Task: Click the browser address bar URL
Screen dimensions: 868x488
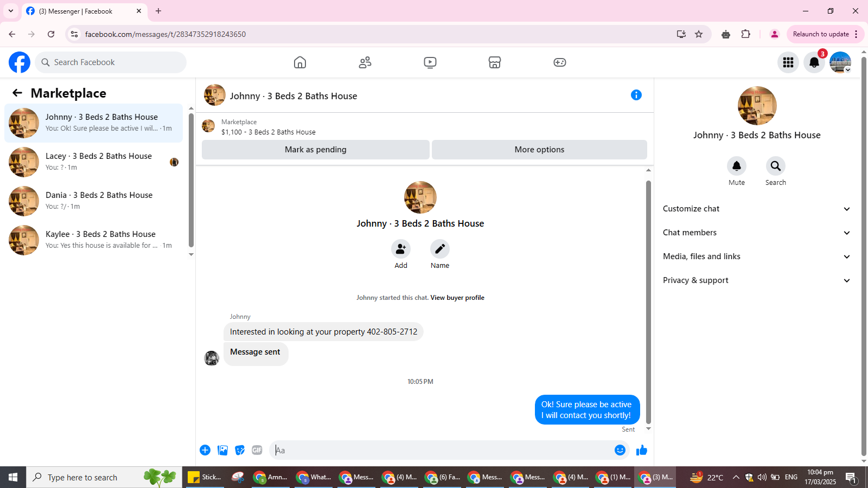Action: click(x=165, y=34)
